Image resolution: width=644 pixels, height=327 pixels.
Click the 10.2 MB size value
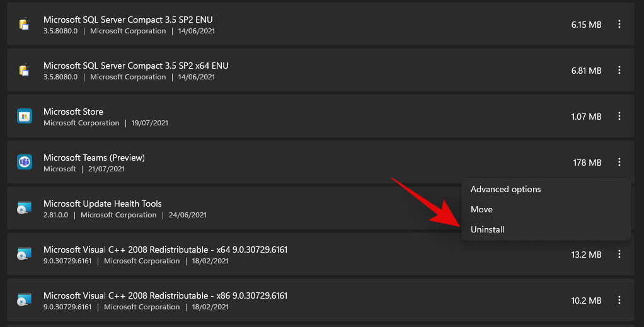coord(586,301)
